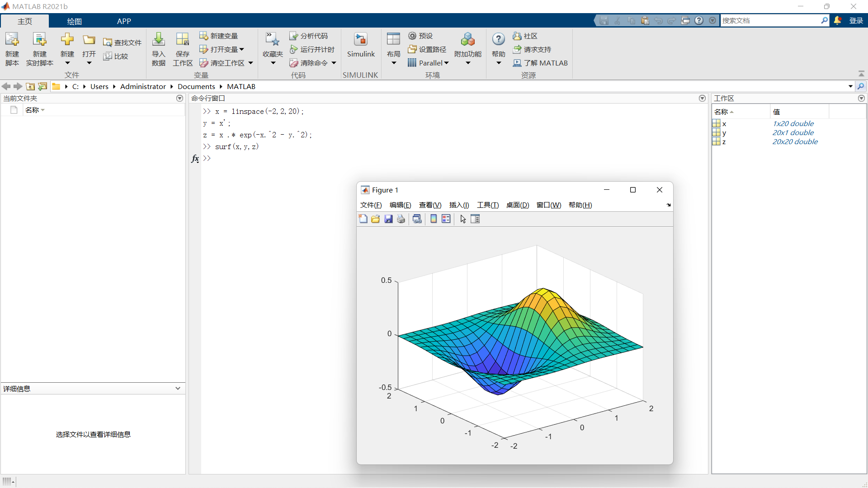Open the Community (社区) link
The height and width of the screenshot is (488, 868).
525,36
